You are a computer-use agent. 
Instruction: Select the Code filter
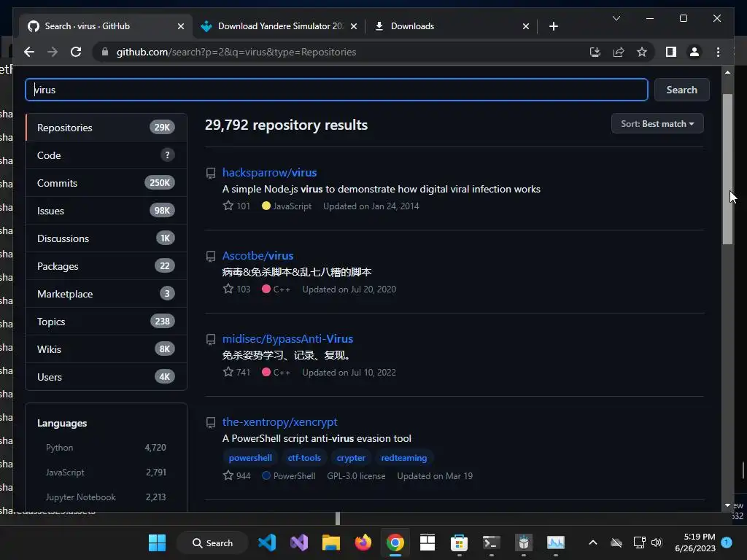click(106, 155)
